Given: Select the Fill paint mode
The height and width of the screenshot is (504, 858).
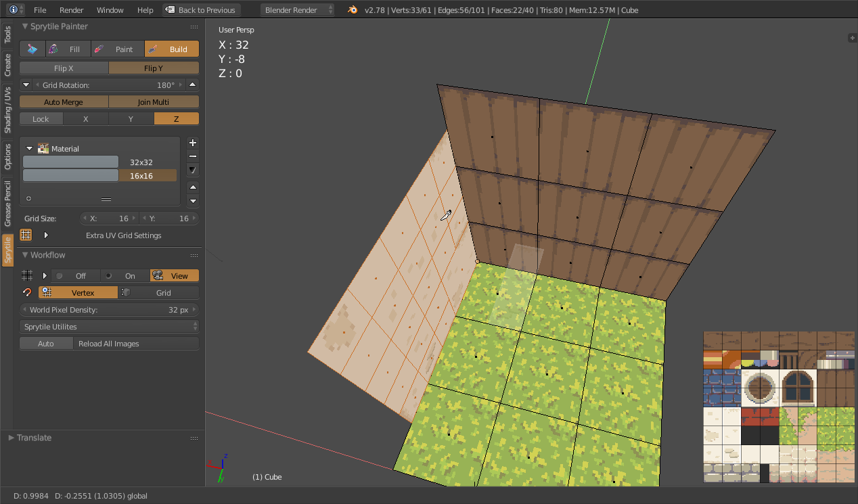Looking at the screenshot, I should click(68, 49).
